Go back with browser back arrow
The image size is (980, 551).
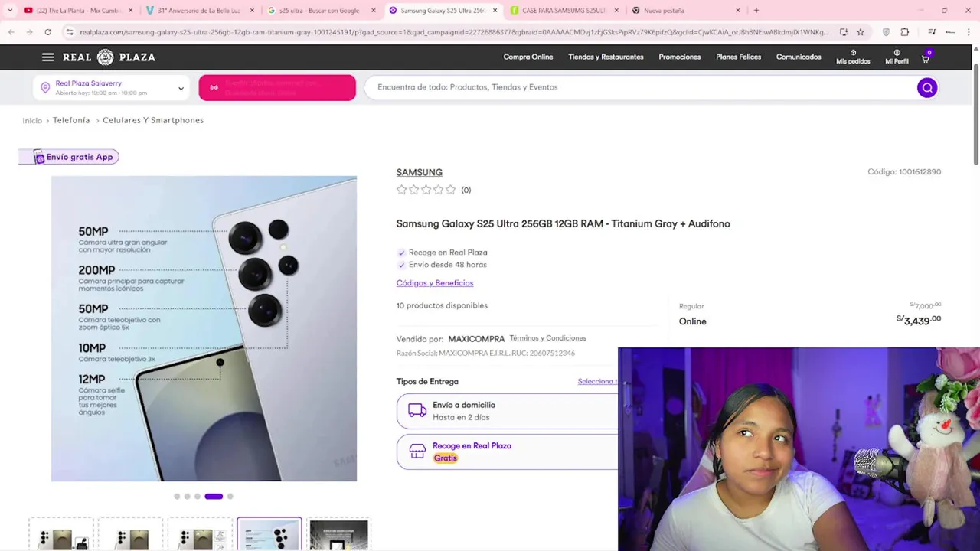[x=11, y=32]
